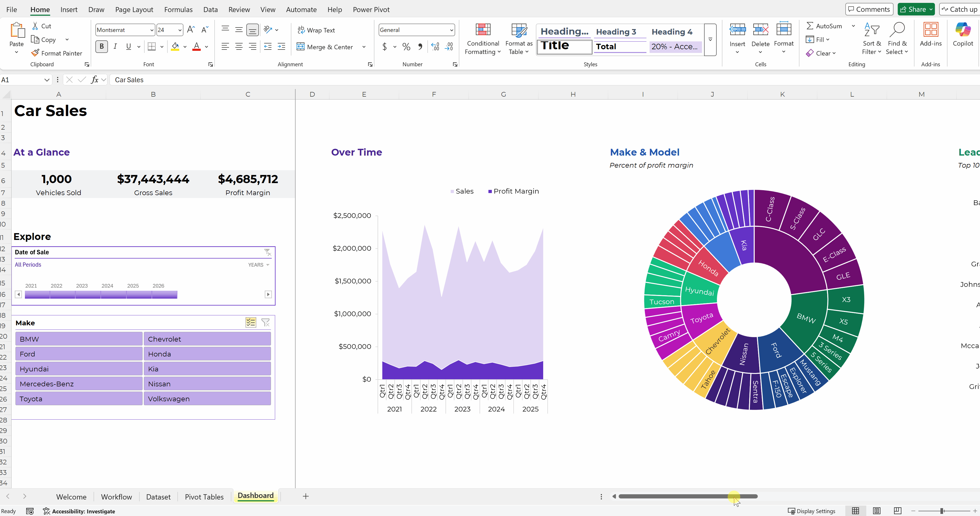Add a new sheet with plus

point(306,496)
